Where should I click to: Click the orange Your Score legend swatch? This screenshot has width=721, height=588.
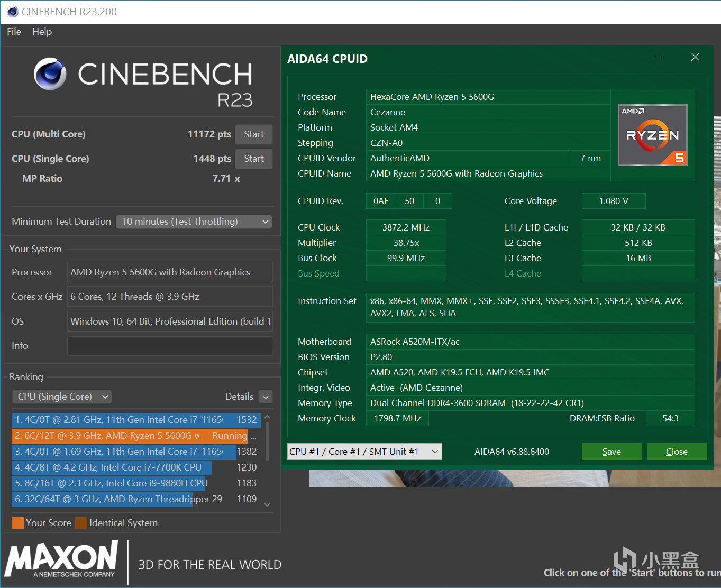tap(17, 523)
